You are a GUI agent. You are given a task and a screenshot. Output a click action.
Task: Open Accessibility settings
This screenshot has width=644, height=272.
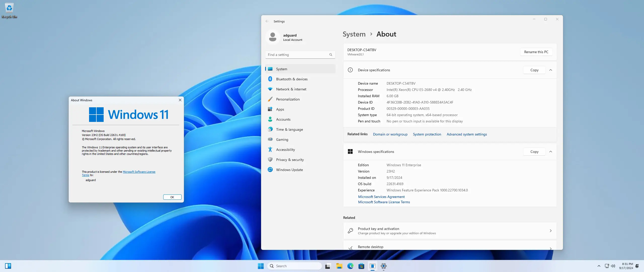point(285,149)
